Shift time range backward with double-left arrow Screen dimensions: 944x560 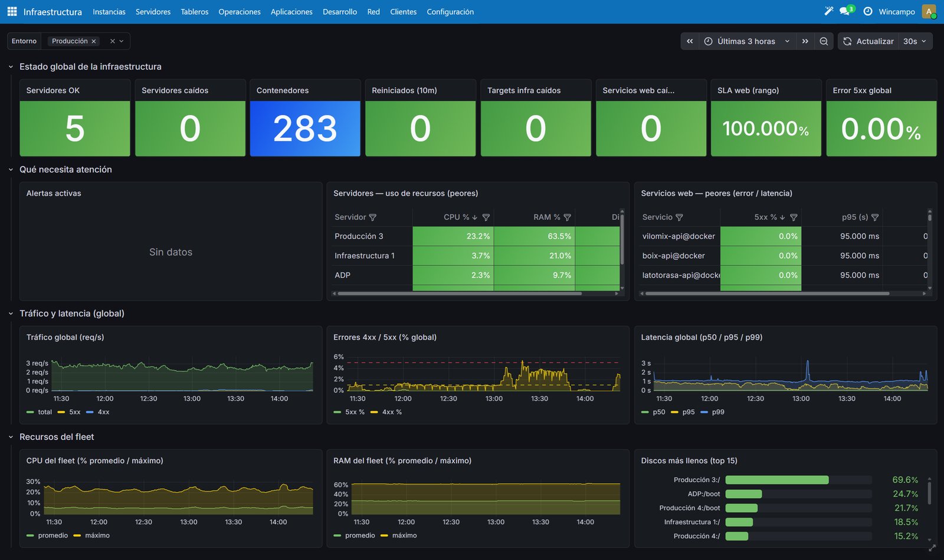click(690, 41)
